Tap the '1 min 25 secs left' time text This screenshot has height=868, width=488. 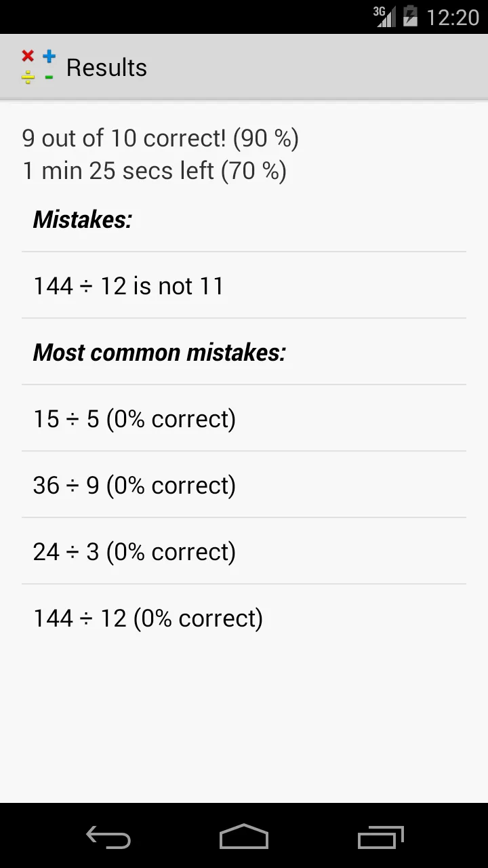pos(118,171)
